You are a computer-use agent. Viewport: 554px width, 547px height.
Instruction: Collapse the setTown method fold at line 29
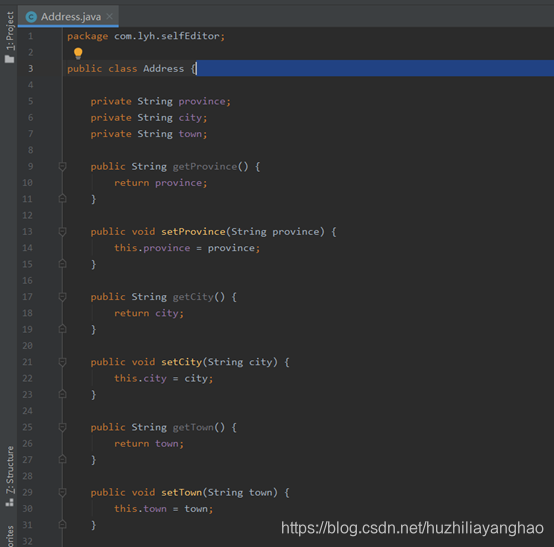[62, 492]
